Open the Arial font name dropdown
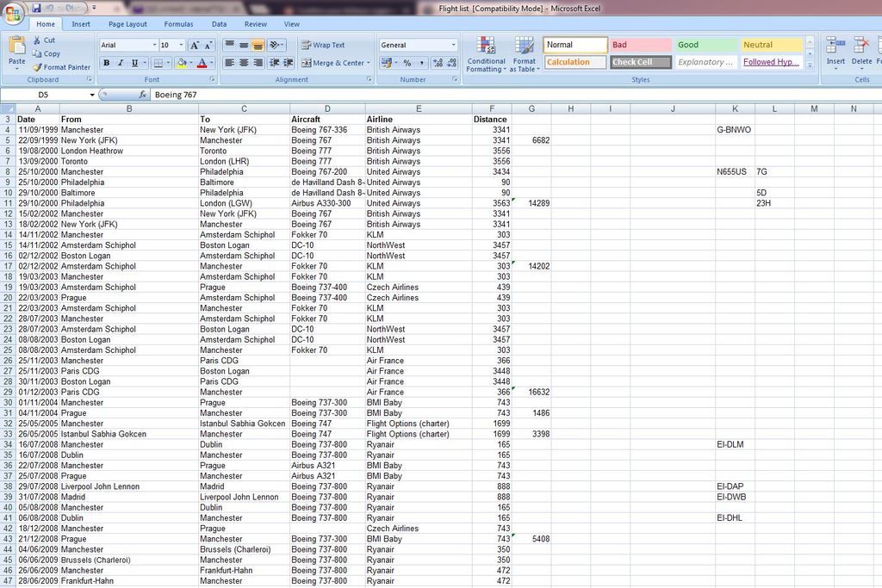 pyautogui.click(x=154, y=45)
